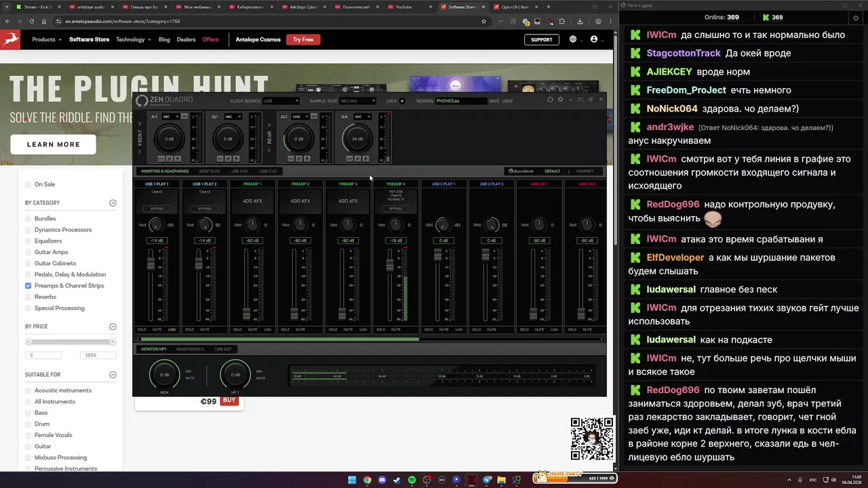The image size is (868, 488).
Task: Toggle MUTE on USB 2 PLAY 1
Action: [x=443, y=329]
